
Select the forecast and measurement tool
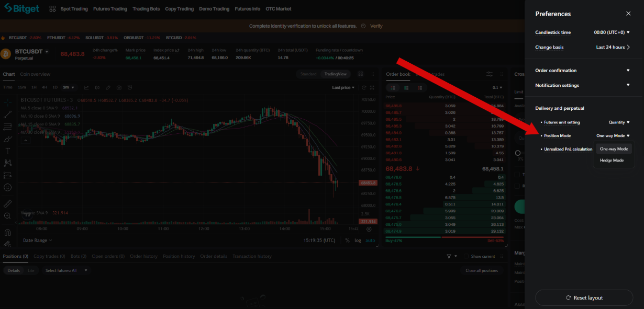7,175
